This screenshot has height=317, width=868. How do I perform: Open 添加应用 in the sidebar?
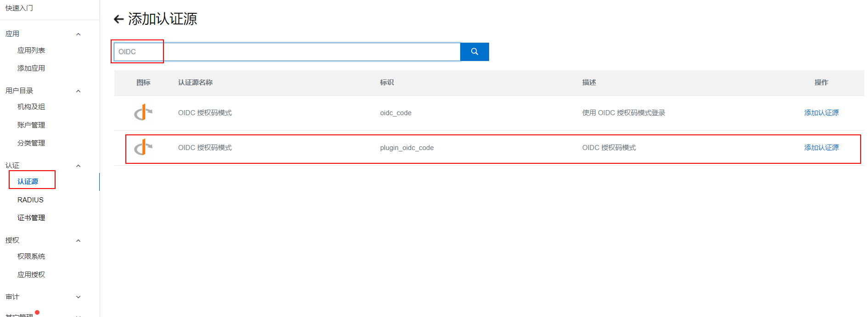(31, 68)
